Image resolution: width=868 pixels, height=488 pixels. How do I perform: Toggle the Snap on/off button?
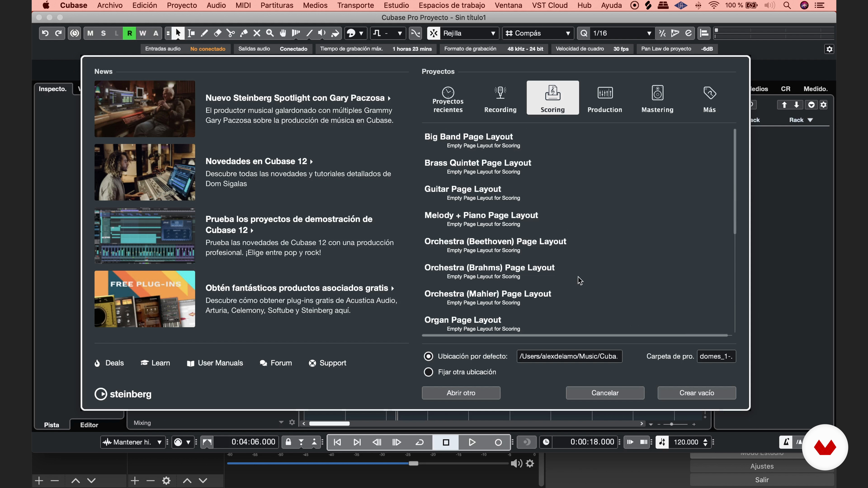point(434,33)
